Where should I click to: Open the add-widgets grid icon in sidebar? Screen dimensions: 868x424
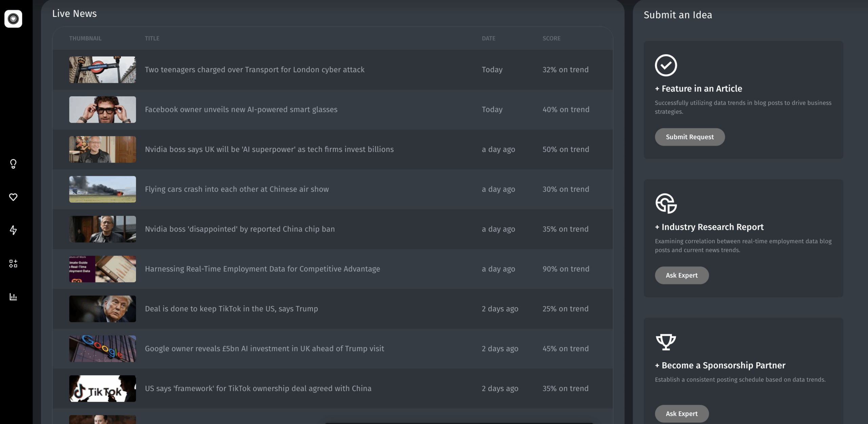(x=13, y=264)
